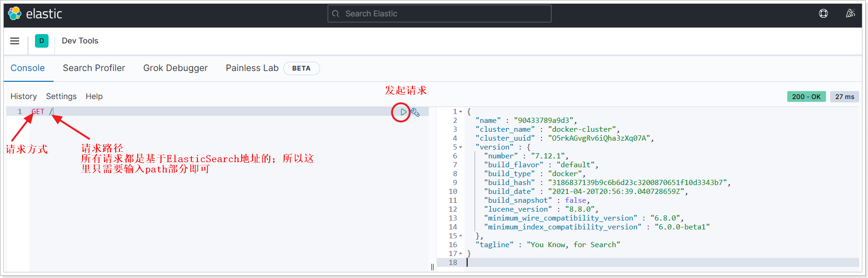Place cursor on empty output line 18

(663, 263)
